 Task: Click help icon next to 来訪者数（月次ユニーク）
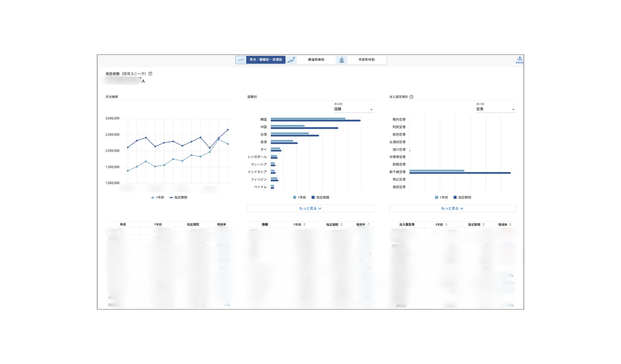pyautogui.click(x=150, y=73)
